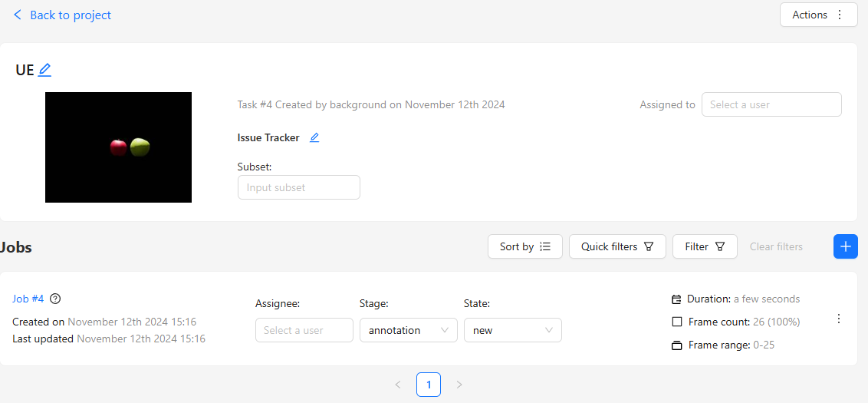This screenshot has height=403, width=868.
Task: Click Clear filters
Action: (x=776, y=246)
